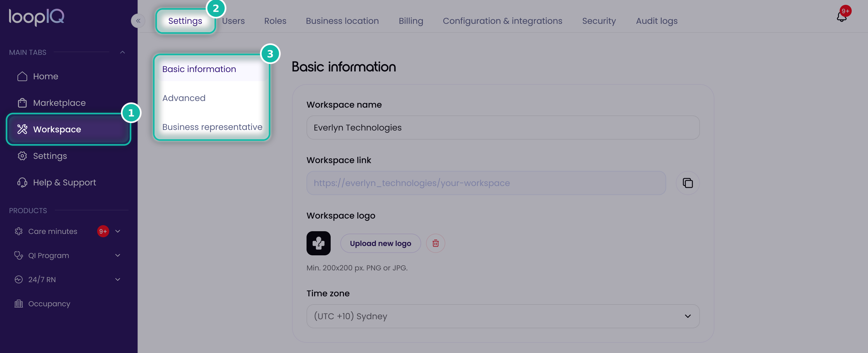
Task: Open Configuration & integrations tab
Action: (x=502, y=21)
